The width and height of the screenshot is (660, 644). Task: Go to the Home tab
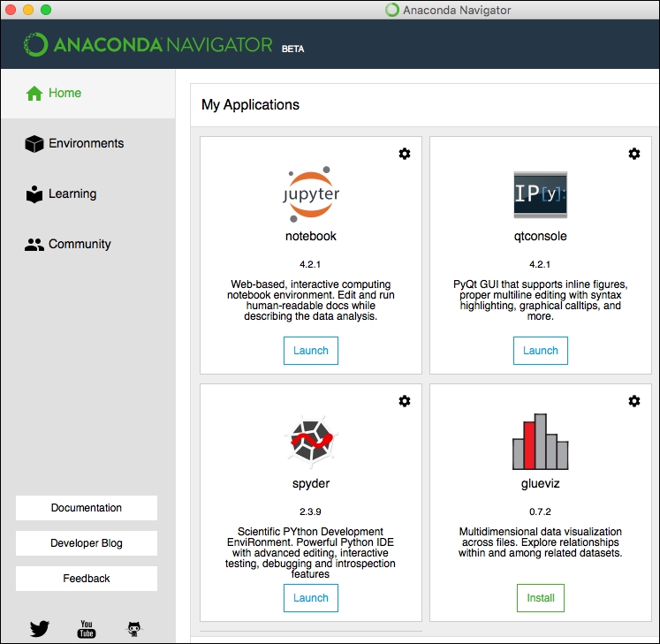88,94
